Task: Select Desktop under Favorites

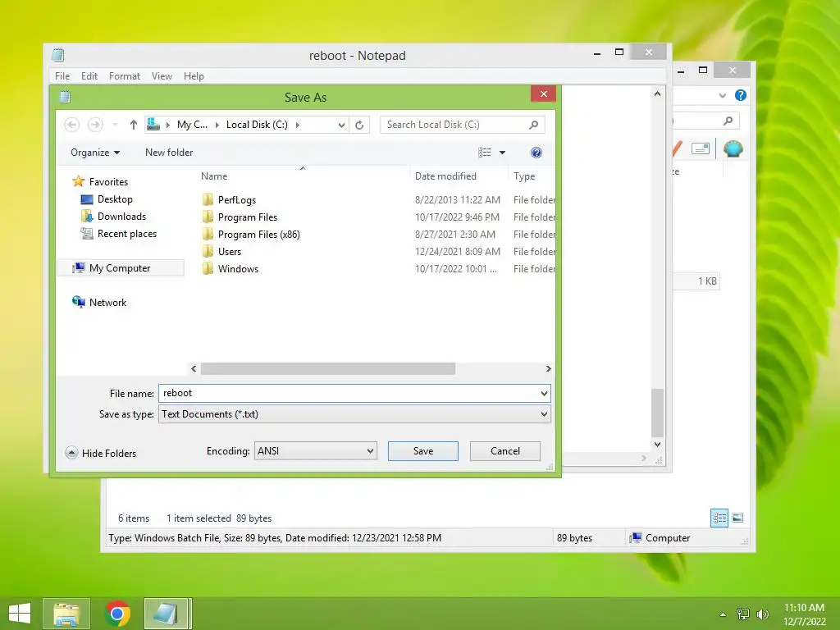Action: 115,199
